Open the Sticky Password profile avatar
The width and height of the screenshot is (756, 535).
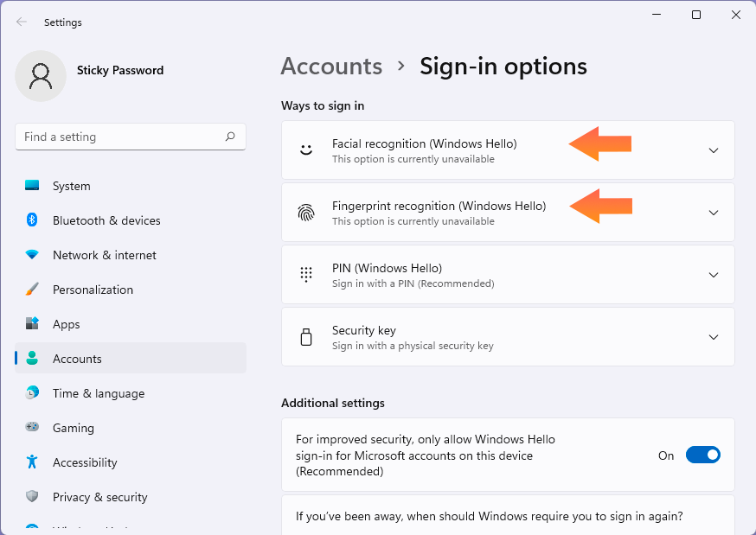(41, 76)
